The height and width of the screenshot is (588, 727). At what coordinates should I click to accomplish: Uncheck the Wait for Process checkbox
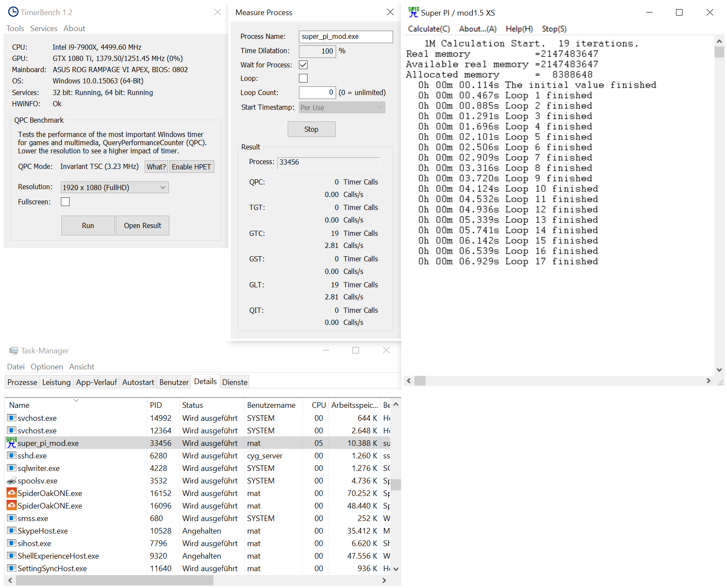coord(303,65)
